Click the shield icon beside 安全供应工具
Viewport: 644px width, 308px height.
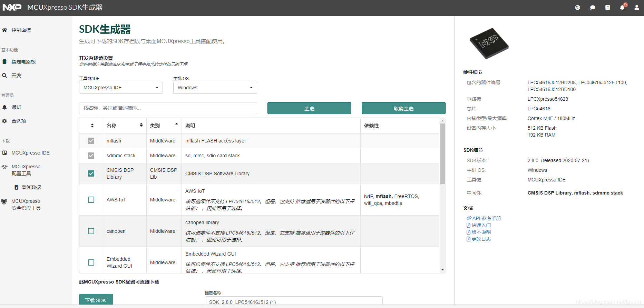click(4, 201)
